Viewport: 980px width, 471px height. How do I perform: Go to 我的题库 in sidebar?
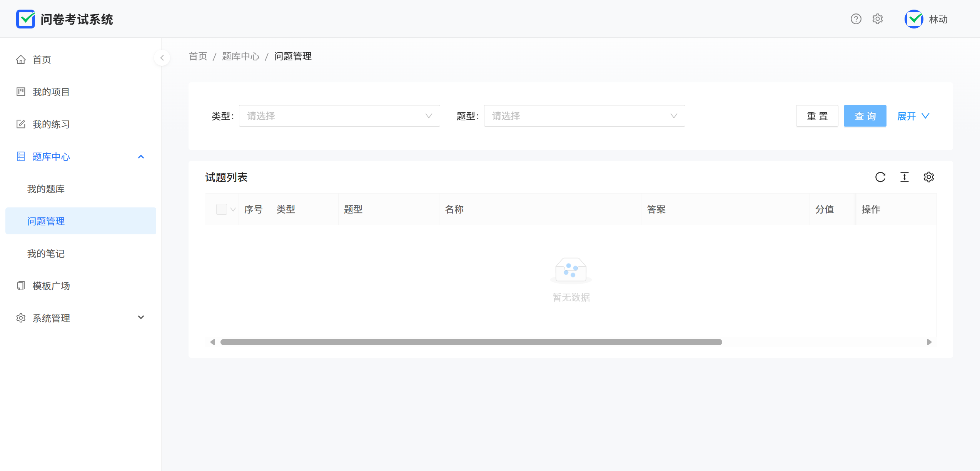point(46,189)
